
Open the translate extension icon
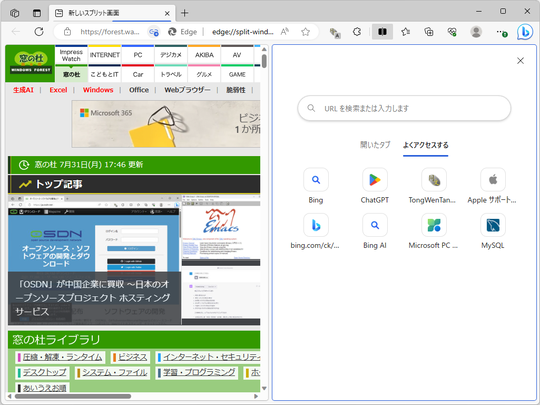(x=335, y=33)
